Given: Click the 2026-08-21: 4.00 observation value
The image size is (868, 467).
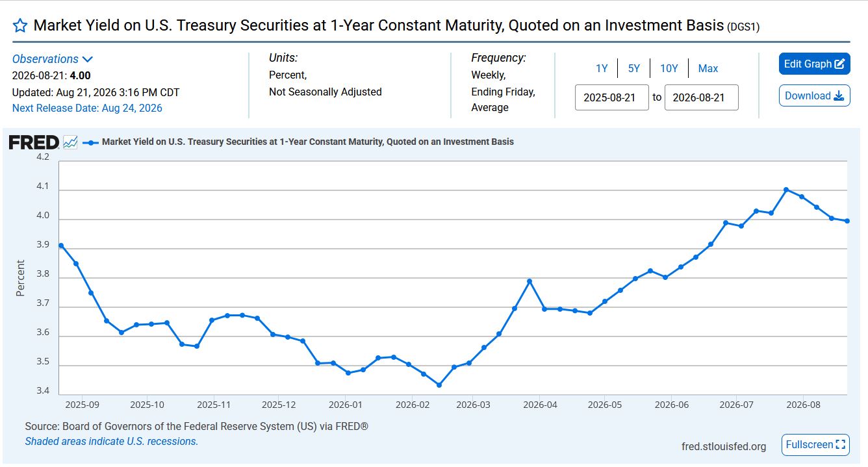Looking at the screenshot, I should click(x=51, y=75).
